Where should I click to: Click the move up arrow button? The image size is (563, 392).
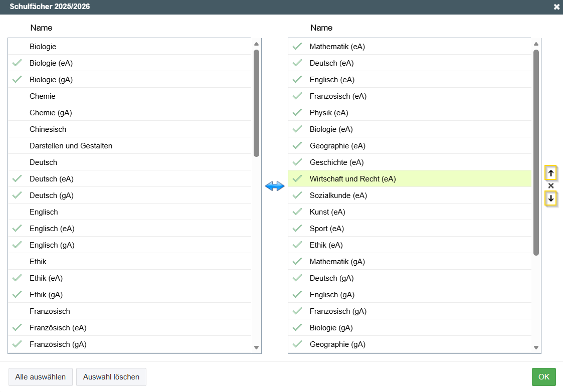tap(551, 173)
